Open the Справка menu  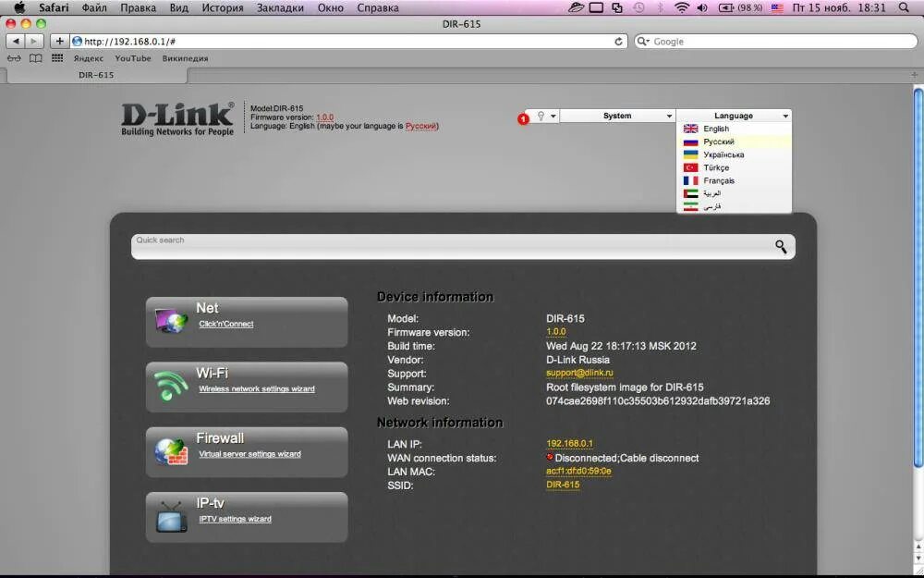point(377,7)
